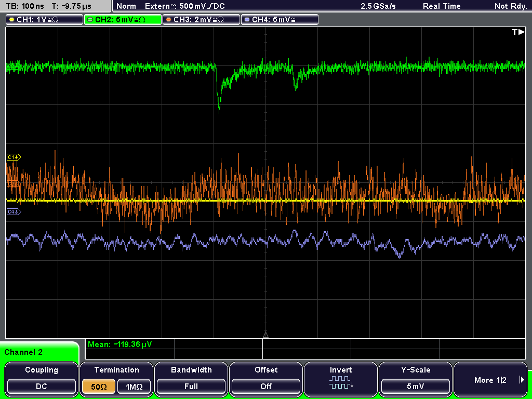532x399 pixels.
Task: Click the Not Rdy. status indicator
Action: (x=511, y=6)
